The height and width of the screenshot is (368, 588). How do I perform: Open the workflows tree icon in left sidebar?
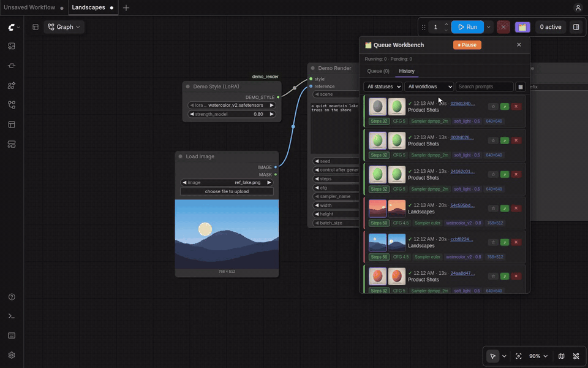[12, 105]
